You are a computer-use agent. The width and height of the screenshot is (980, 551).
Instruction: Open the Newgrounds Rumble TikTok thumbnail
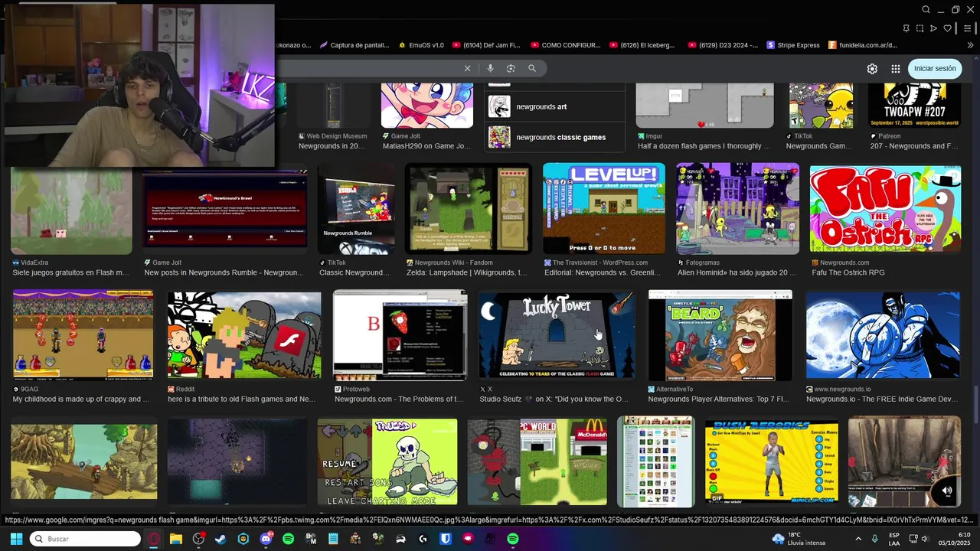[x=356, y=208]
